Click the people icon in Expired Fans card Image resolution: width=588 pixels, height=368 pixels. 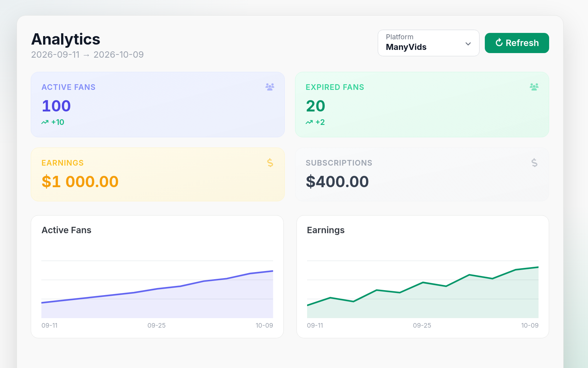click(x=534, y=87)
